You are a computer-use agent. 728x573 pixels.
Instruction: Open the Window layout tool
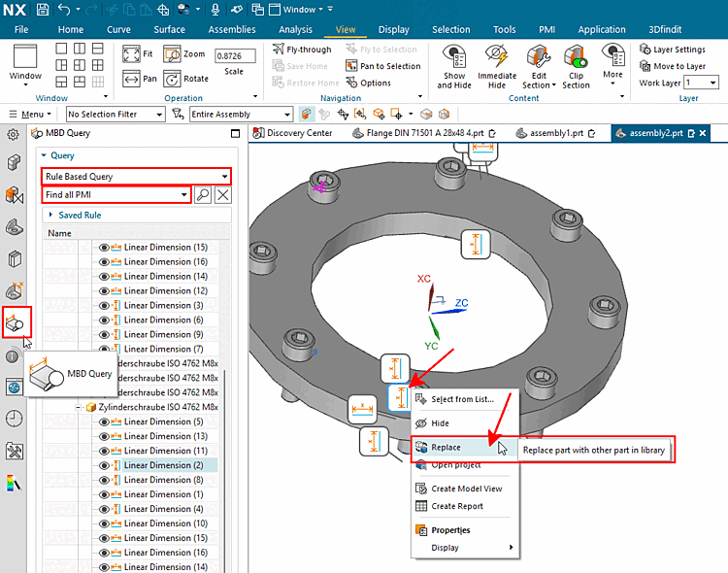click(x=25, y=65)
